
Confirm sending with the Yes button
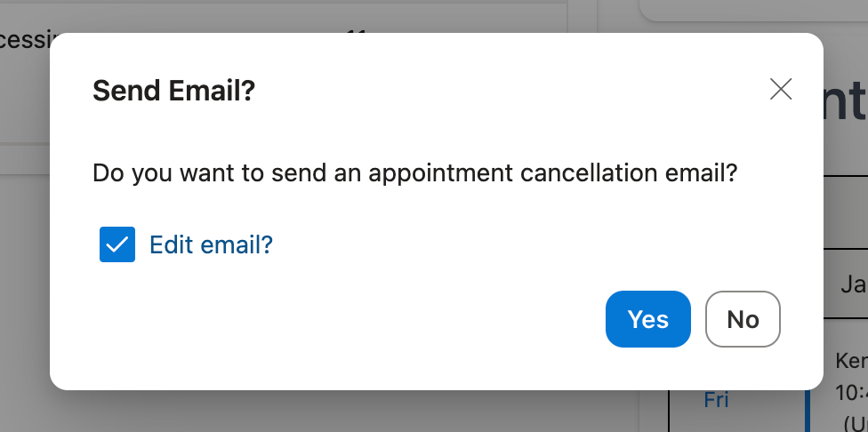point(647,319)
